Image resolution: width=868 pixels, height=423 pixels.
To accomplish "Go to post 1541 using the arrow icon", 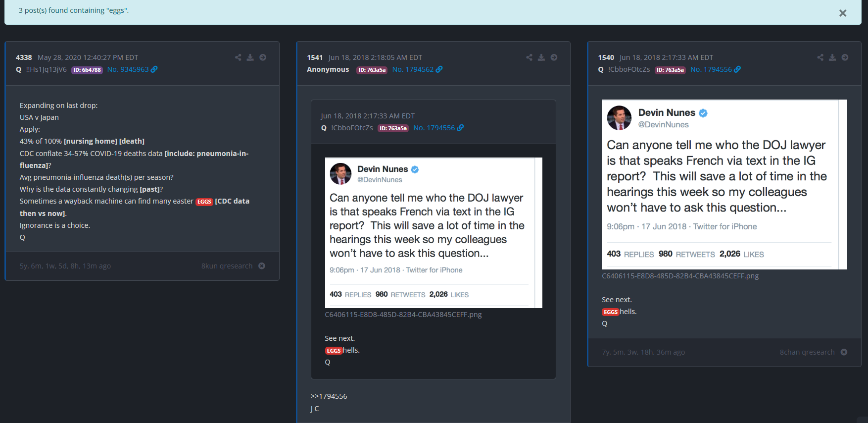I will click(x=554, y=57).
